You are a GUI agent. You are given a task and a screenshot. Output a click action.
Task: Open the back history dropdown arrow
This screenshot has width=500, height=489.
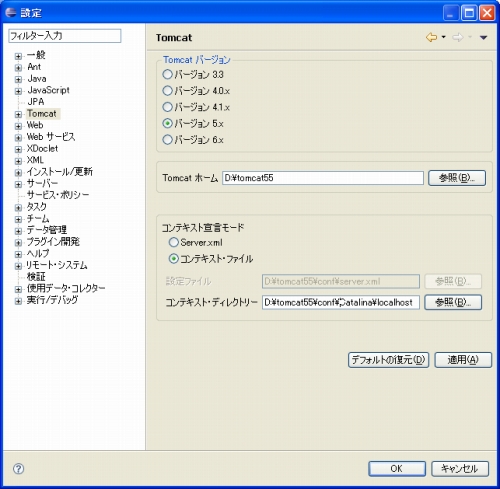coord(443,37)
